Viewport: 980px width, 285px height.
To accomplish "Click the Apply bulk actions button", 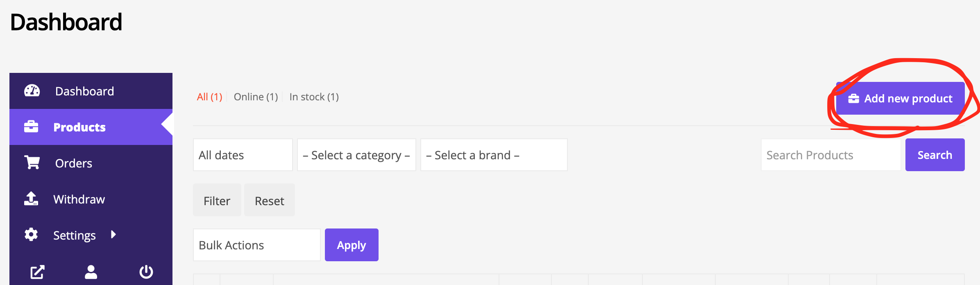I will pos(352,245).
